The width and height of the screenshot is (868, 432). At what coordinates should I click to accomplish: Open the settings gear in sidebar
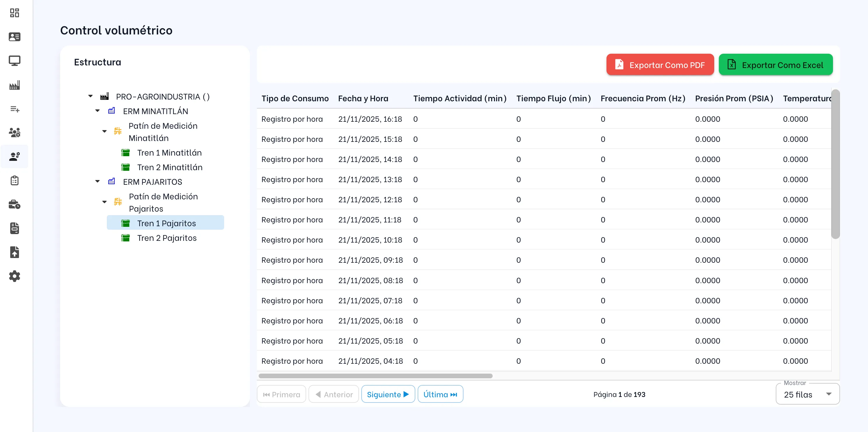(x=15, y=276)
